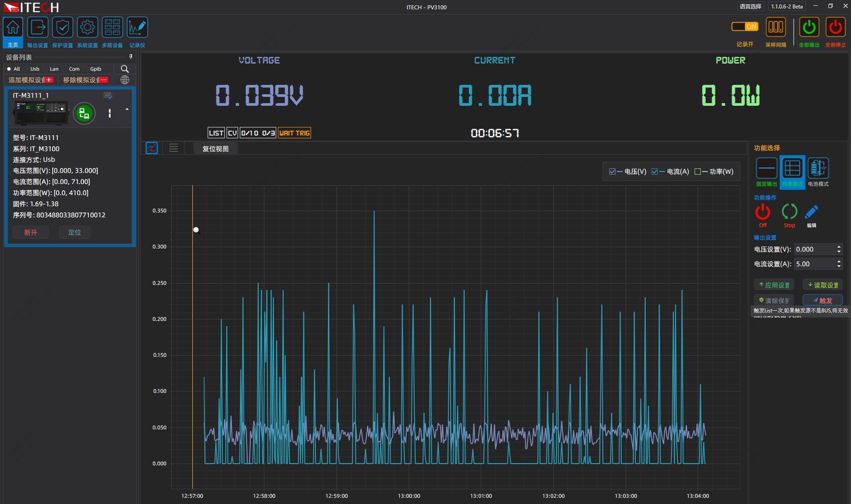Screen dimensions: 851x504
Task: Click 全部停止 stop all outputs
Action: click(835, 32)
